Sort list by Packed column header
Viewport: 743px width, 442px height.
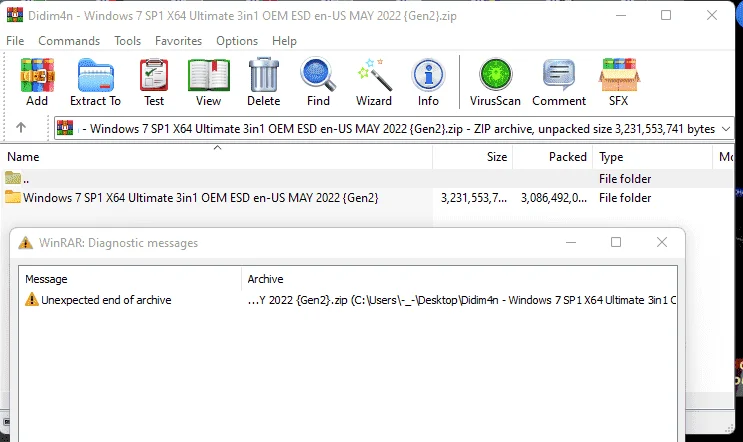(x=553, y=157)
